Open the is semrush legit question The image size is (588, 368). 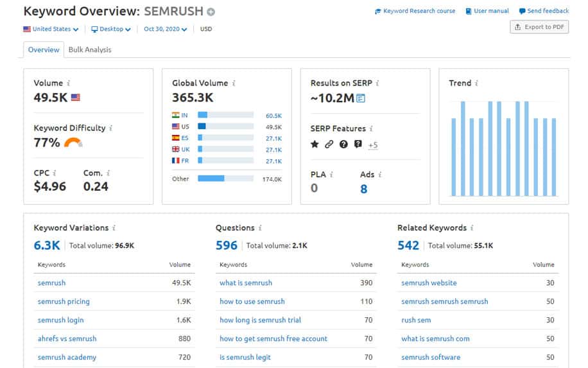click(245, 357)
